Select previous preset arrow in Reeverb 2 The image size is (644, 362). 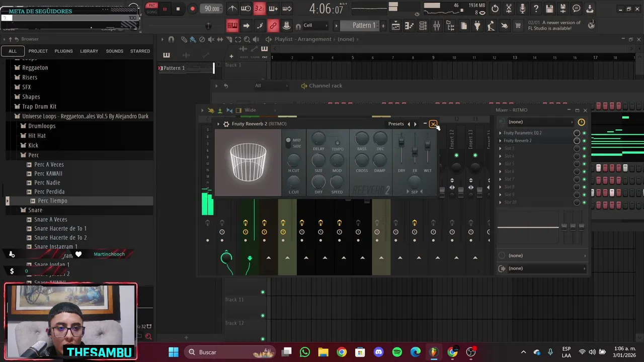[x=409, y=124]
